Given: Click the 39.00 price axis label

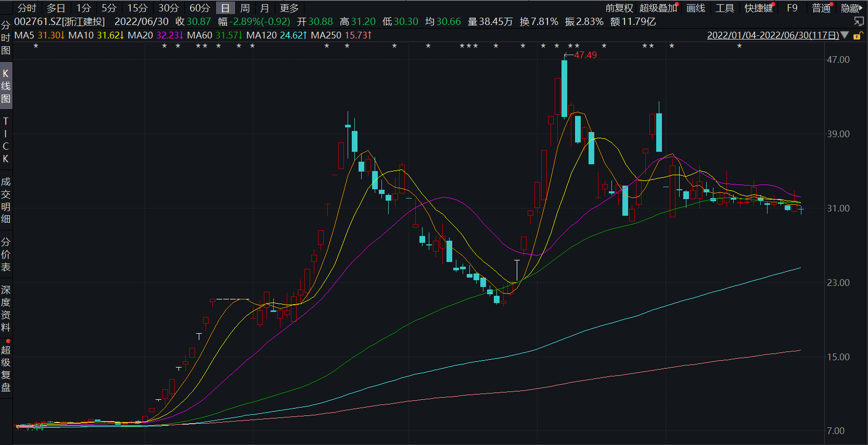Looking at the screenshot, I should coord(838,134).
